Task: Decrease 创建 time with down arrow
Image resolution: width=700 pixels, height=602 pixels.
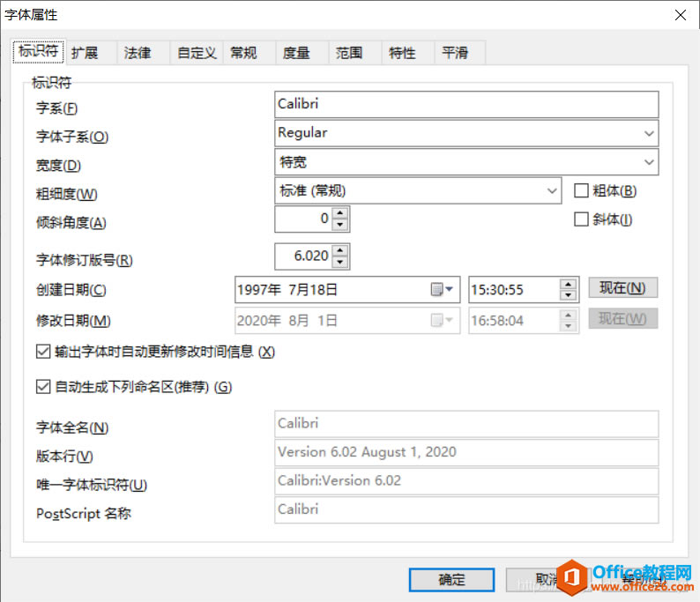Action: click(569, 295)
